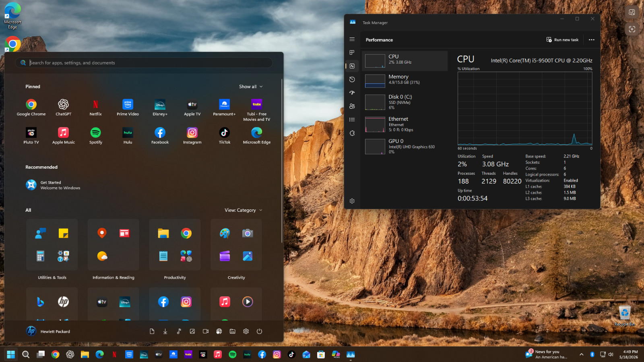Viewport: 644px width, 362px height.
Task: Click the CPU utilization graph
Action: coord(525,108)
